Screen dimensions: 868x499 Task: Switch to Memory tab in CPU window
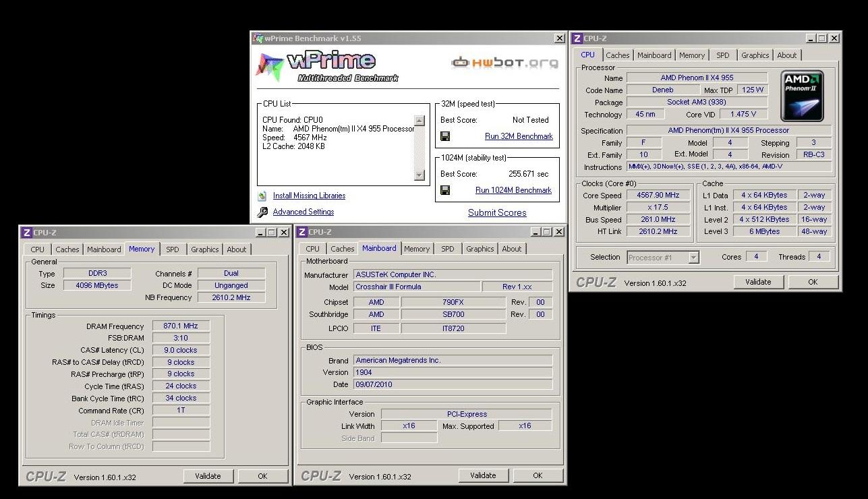pyautogui.click(x=692, y=55)
